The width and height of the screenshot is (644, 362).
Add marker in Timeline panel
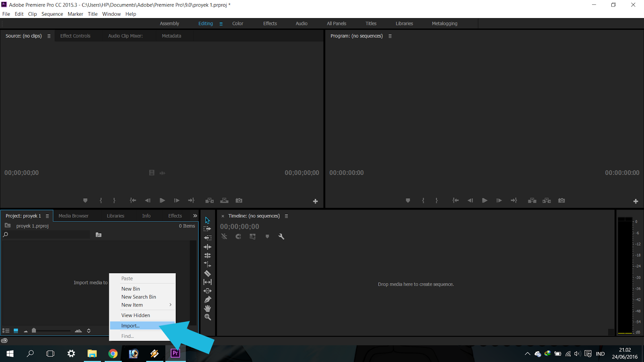pyautogui.click(x=267, y=237)
